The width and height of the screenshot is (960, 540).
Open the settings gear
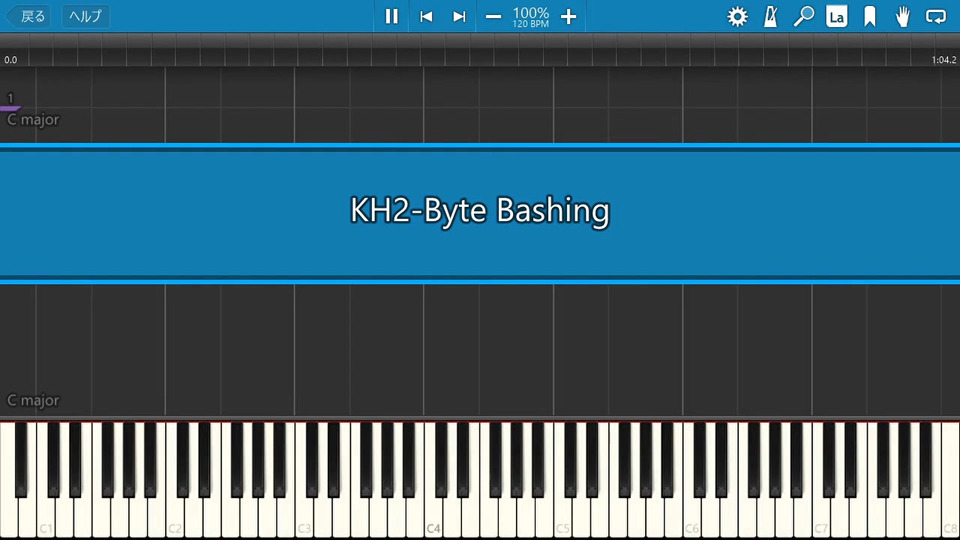pyautogui.click(x=737, y=17)
